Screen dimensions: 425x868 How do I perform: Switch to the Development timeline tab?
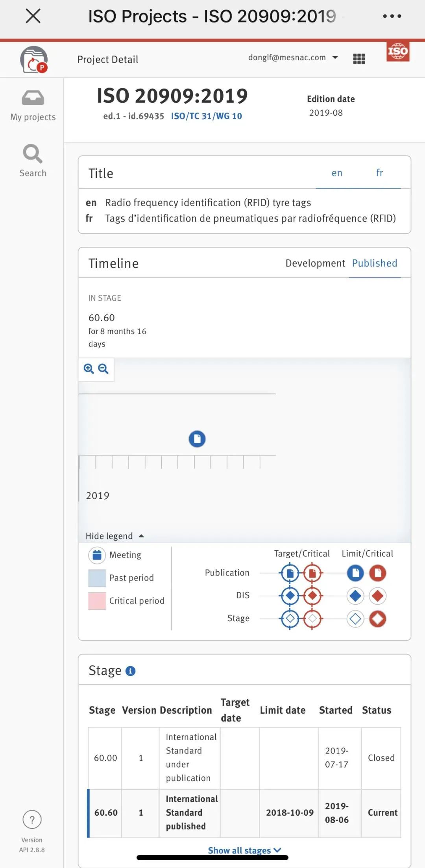pyautogui.click(x=315, y=263)
